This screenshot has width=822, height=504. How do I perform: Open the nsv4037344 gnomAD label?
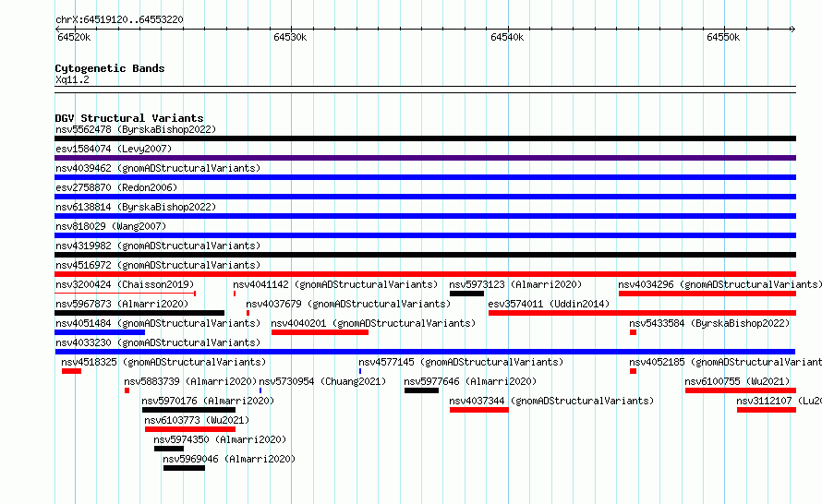(551, 401)
